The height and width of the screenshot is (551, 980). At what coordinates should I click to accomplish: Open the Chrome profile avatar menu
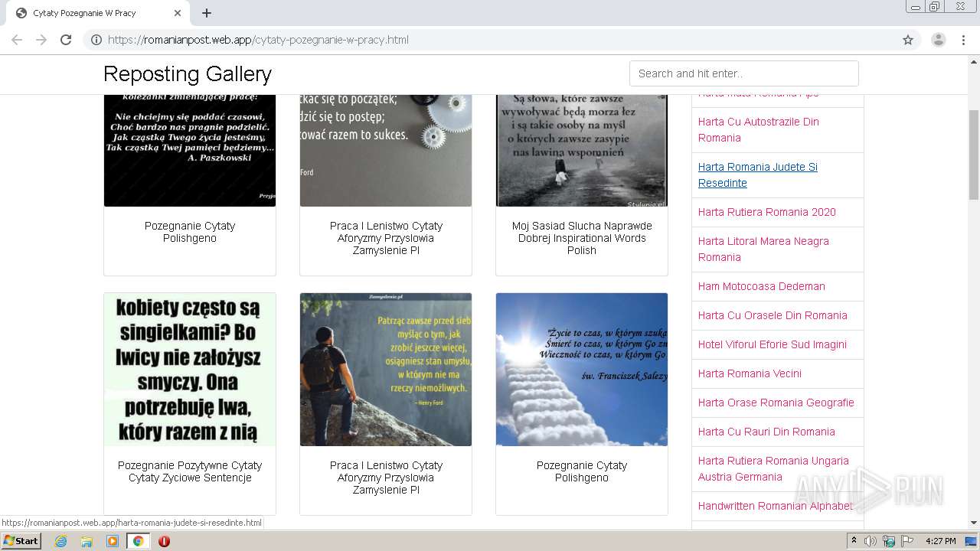939,40
